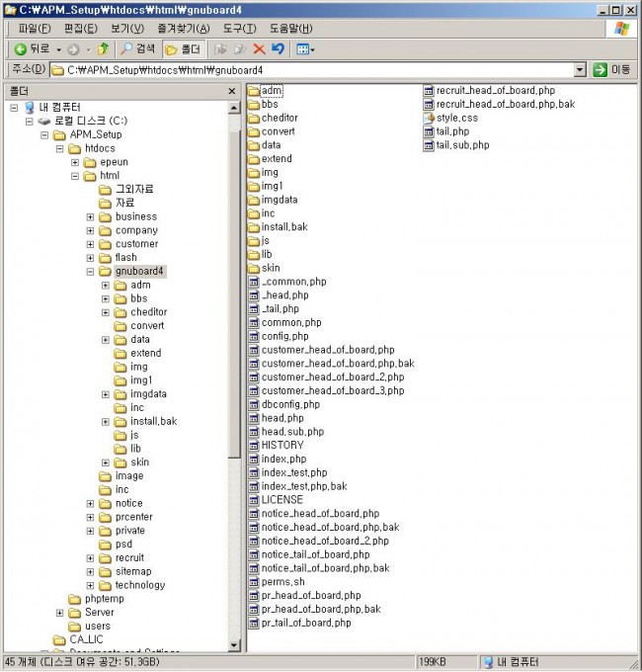Image resolution: width=642 pixels, height=672 pixels.
Task: Click the Up one level folder icon
Action: pyautogui.click(x=104, y=48)
